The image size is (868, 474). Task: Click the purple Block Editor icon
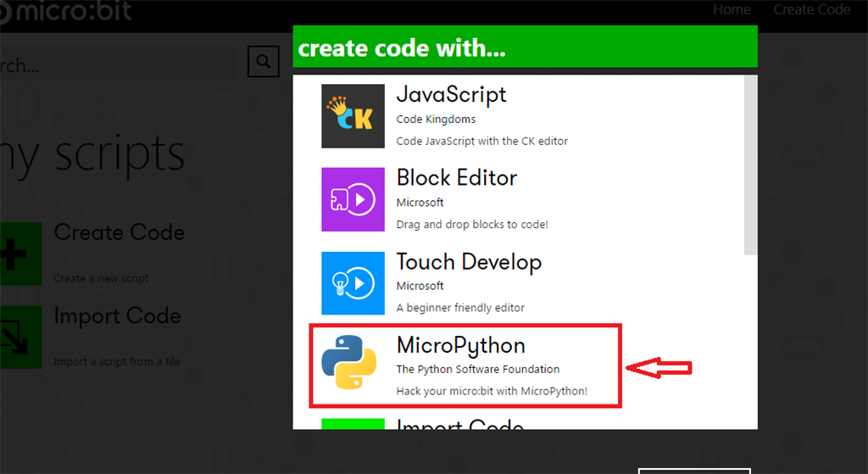[353, 199]
